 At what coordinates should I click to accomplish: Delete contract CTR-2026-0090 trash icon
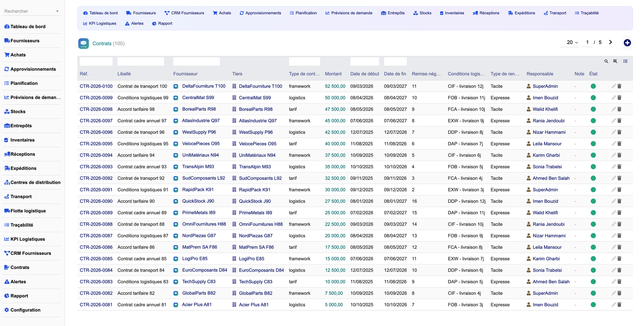coord(620,201)
